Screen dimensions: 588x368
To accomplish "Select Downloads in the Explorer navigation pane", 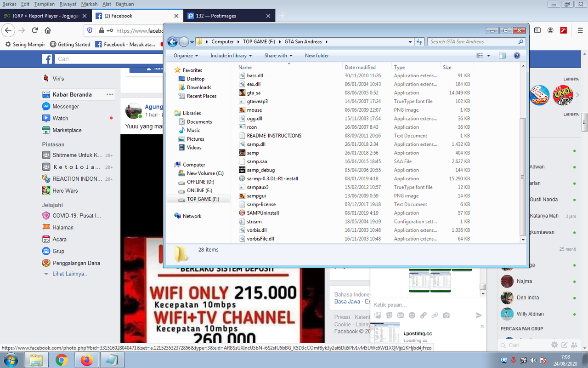I will point(195,87).
